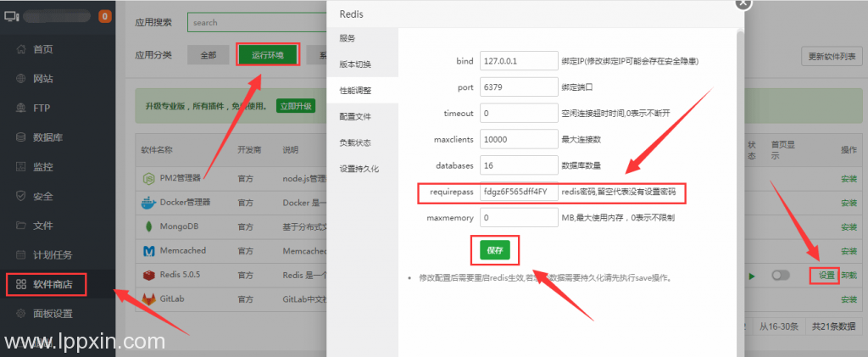The height and width of the screenshot is (357, 868).
Task: Click the FTP icon in sidebar
Action: click(x=21, y=108)
